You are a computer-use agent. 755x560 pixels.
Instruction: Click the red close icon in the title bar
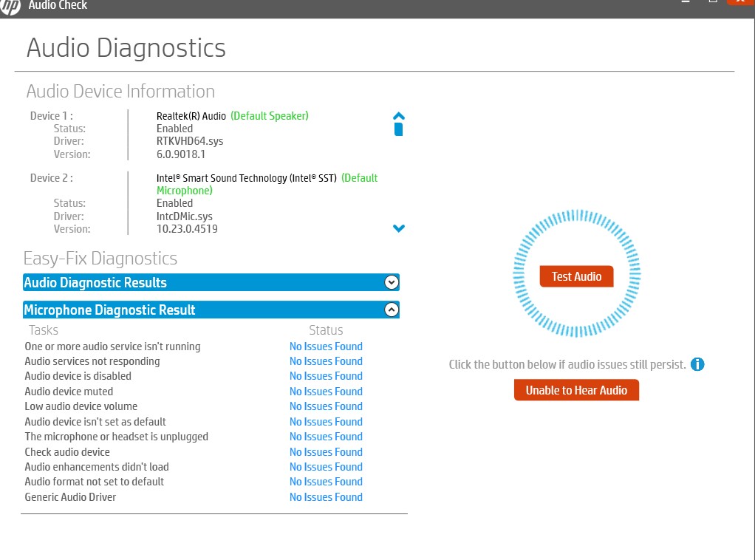coord(739,4)
